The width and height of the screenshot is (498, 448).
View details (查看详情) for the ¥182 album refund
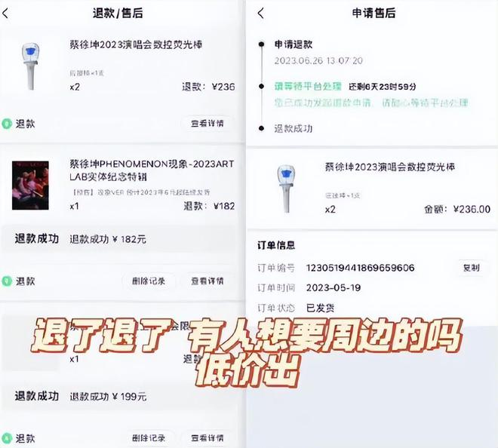(x=207, y=281)
